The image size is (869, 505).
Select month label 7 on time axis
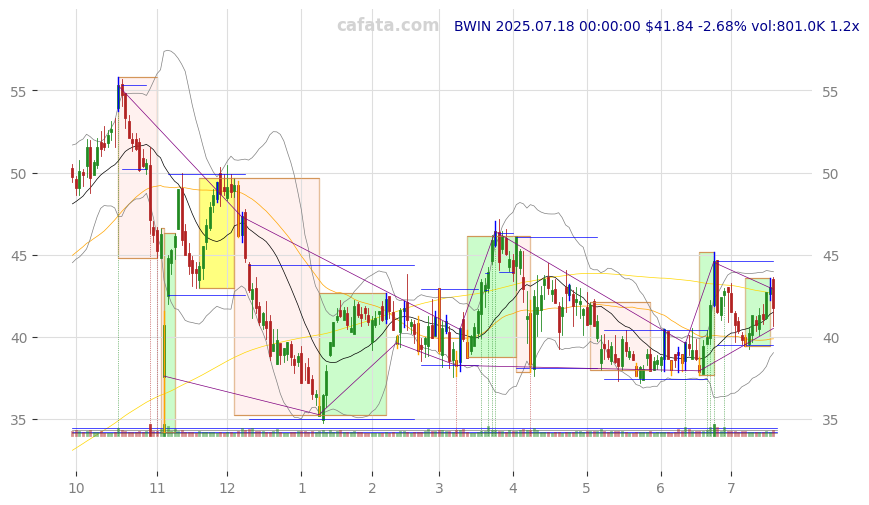click(x=731, y=488)
